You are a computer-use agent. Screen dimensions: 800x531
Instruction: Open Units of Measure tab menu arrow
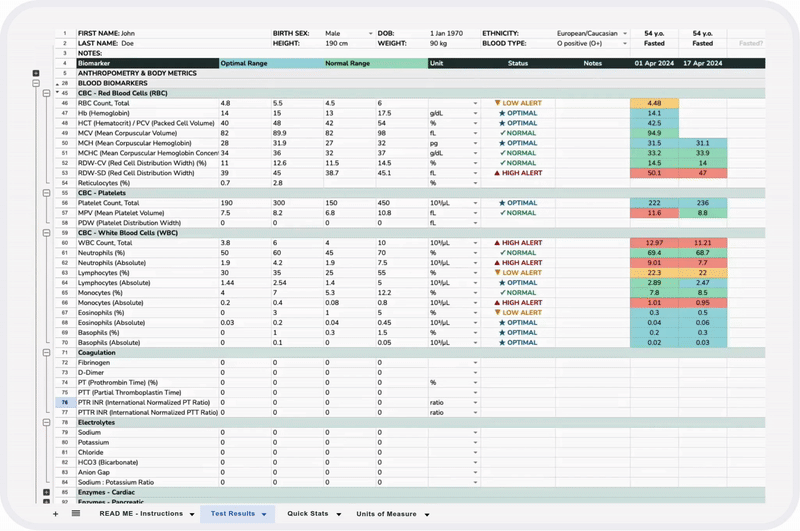tap(427, 514)
